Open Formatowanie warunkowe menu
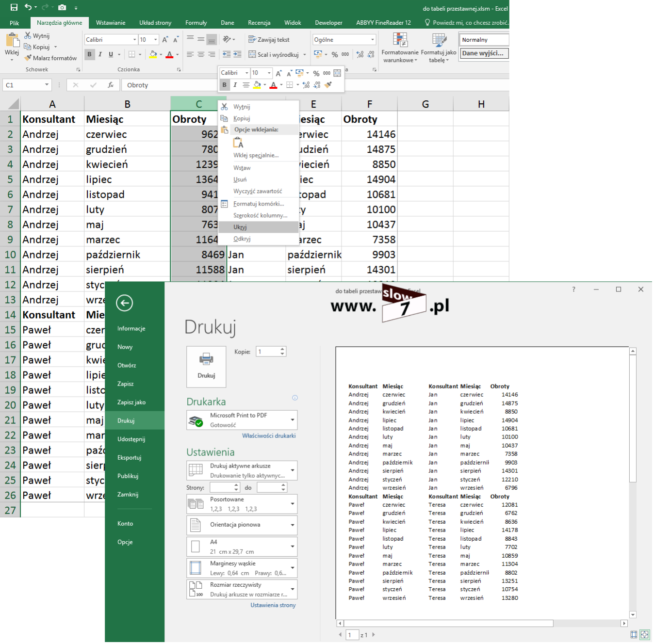 pos(400,48)
